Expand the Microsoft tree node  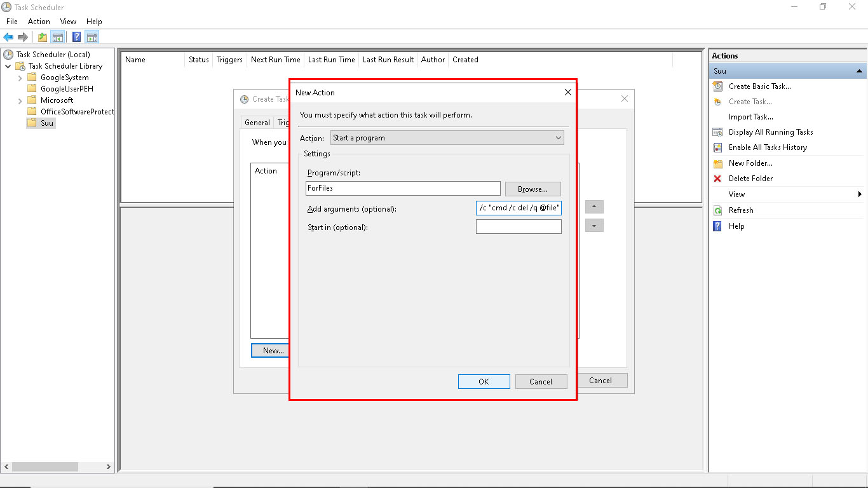click(20, 100)
